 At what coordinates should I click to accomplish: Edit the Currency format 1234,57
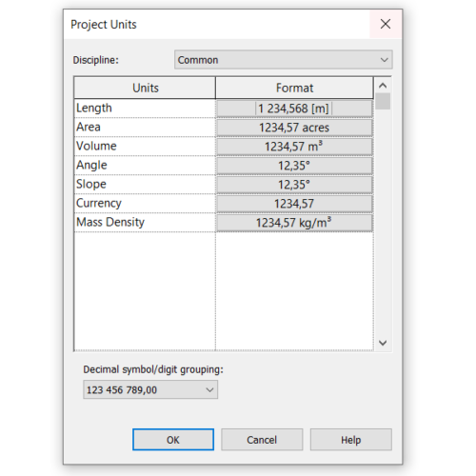(x=294, y=204)
